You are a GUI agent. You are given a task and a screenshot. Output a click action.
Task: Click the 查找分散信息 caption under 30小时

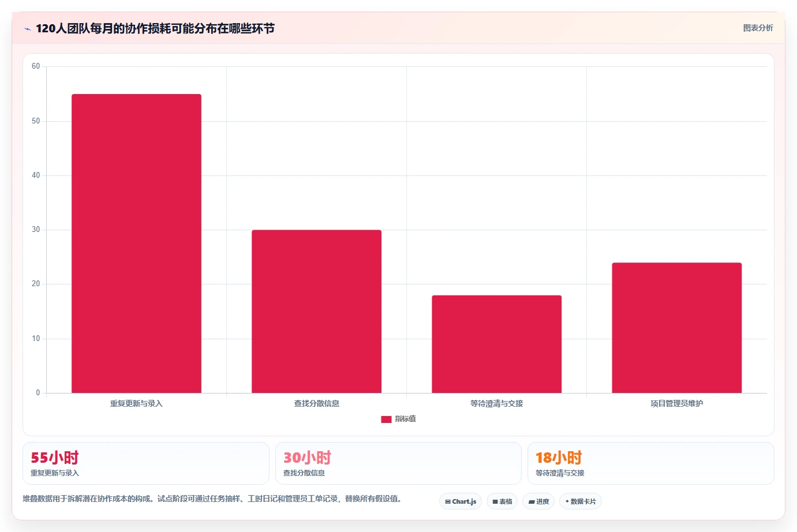[304, 473]
